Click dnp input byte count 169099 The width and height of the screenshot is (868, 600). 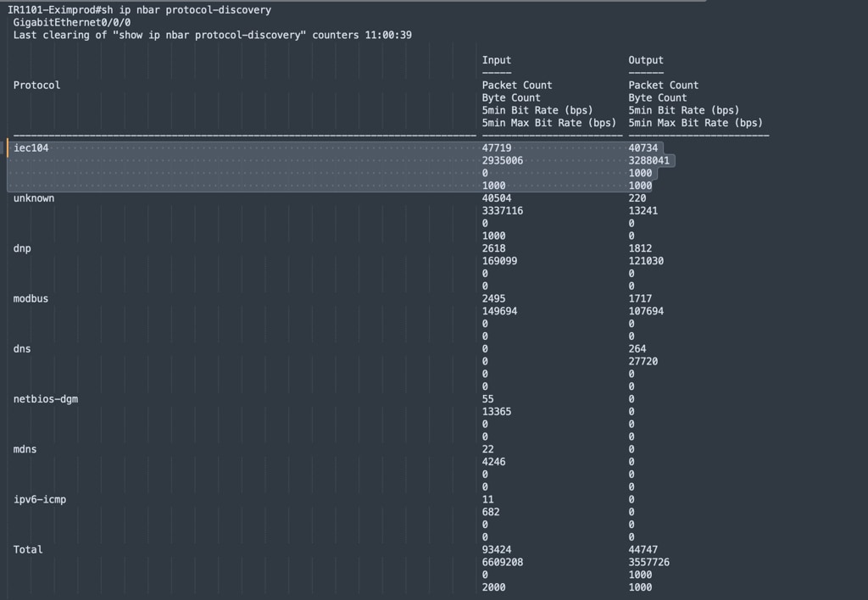coord(499,261)
